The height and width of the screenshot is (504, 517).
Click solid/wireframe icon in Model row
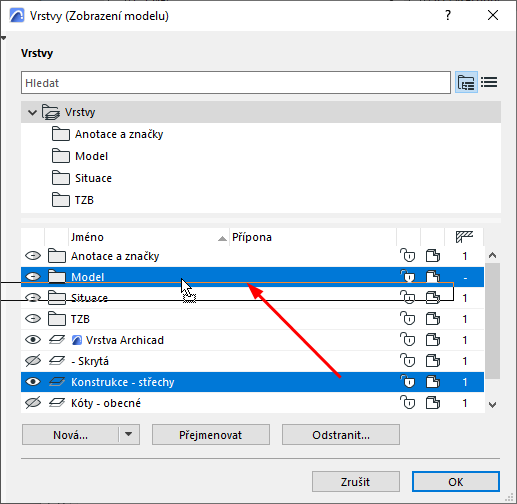click(433, 277)
